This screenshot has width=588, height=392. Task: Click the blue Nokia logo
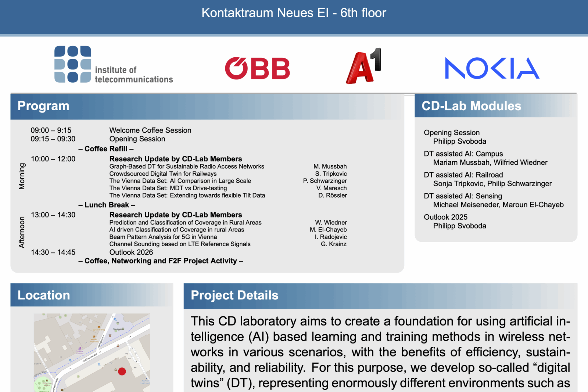(492, 68)
